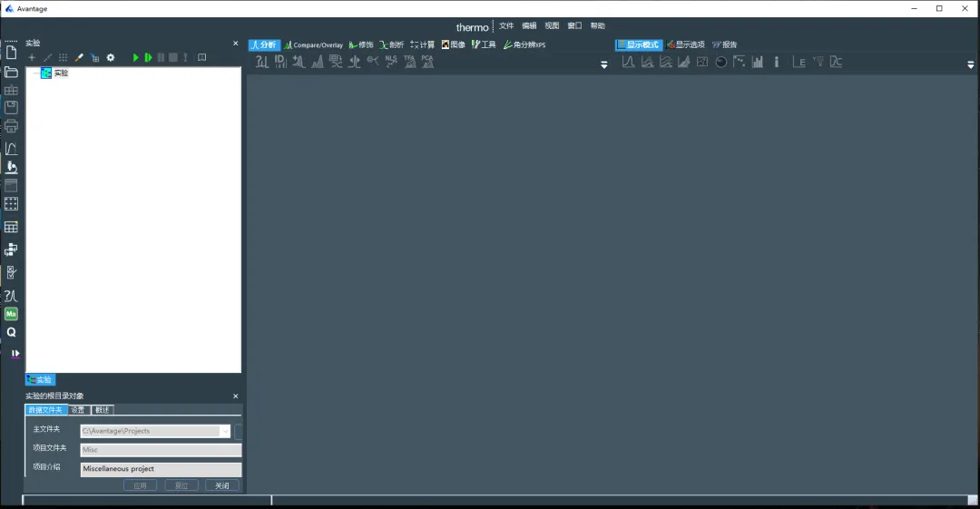The image size is (980, 509).
Task: Click the PCA analysis icon
Action: [427, 62]
